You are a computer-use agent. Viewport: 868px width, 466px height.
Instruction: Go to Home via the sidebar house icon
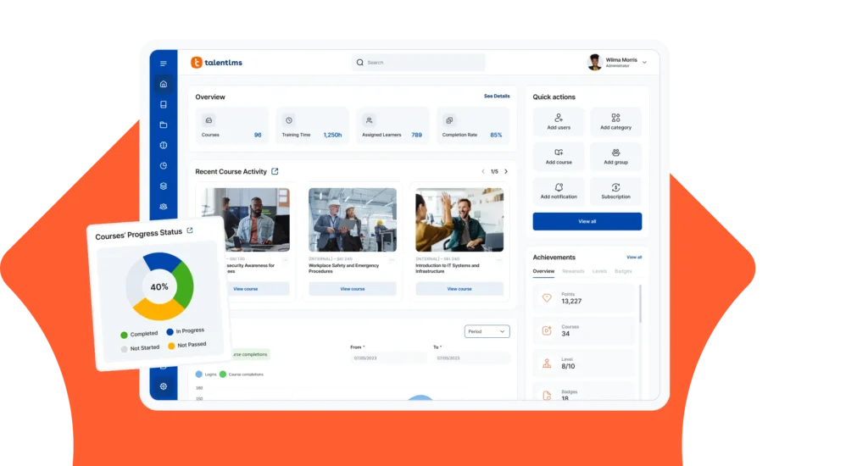(x=164, y=84)
